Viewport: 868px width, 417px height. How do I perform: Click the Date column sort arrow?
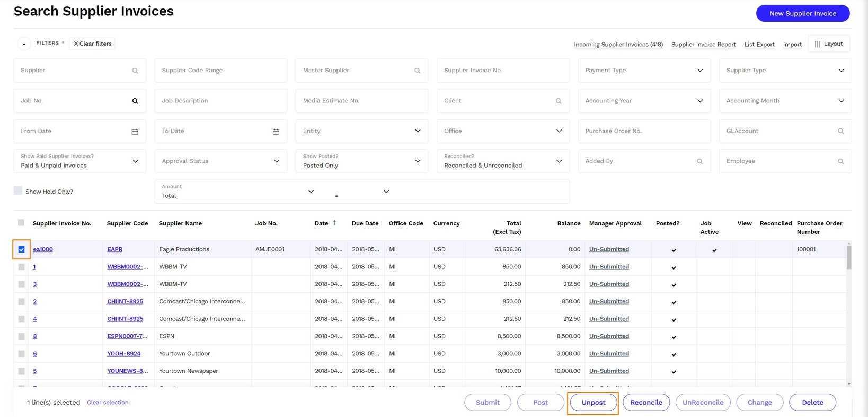334,223
